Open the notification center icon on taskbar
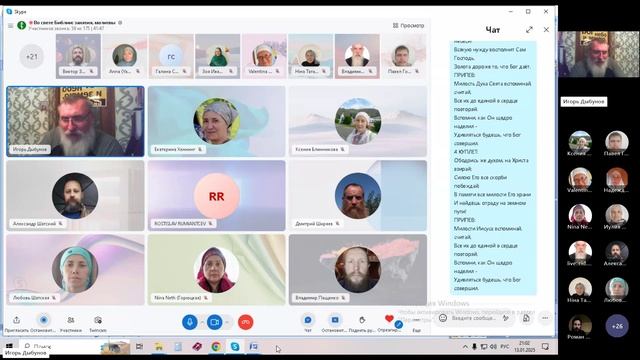This screenshot has width=640, height=360. click(x=545, y=347)
